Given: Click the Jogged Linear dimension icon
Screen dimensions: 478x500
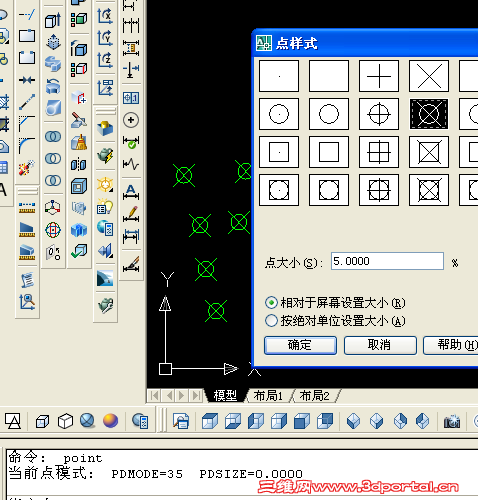Looking at the screenshot, I should (x=131, y=164).
